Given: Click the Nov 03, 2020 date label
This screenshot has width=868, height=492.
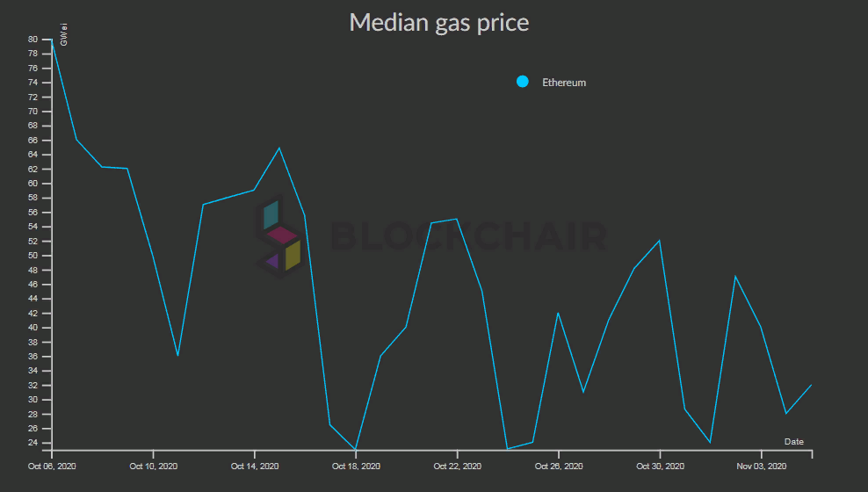Looking at the screenshot, I should click(761, 467).
